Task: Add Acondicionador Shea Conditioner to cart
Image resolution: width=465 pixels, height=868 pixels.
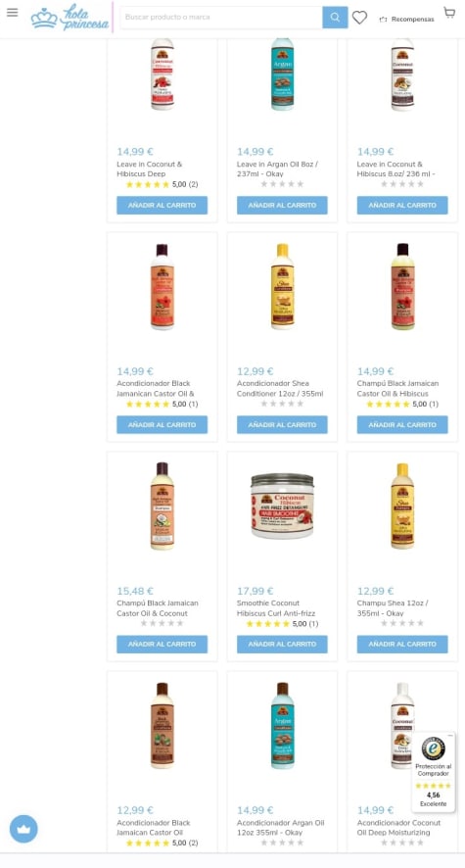Action: (x=282, y=424)
